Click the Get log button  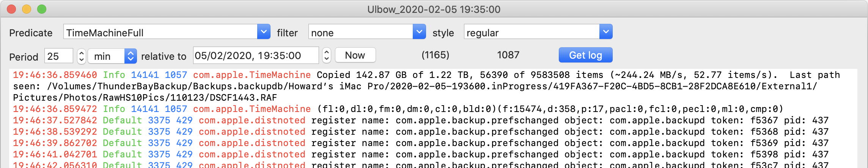tap(585, 55)
